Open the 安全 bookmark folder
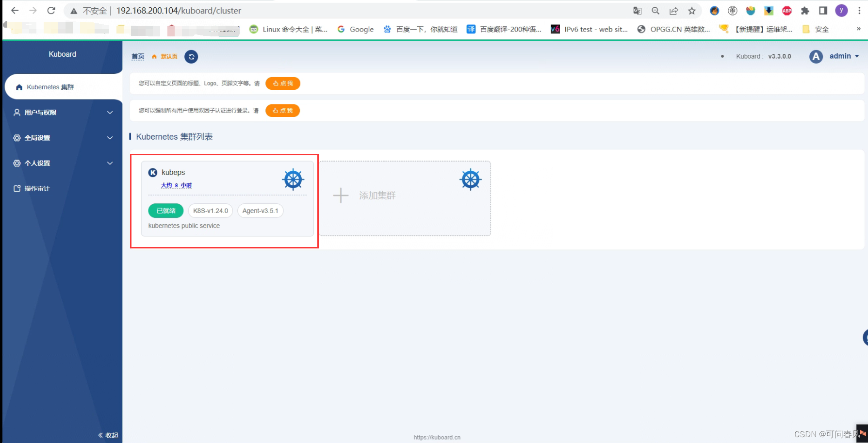The image size is (868, 443). [x=816, y=29]
